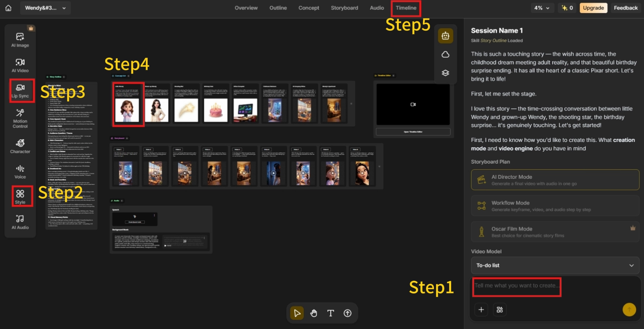The height and width of the screenshot is (329, 644).
Task: Open the AI Video tool
Action: (x=20, y=65)
